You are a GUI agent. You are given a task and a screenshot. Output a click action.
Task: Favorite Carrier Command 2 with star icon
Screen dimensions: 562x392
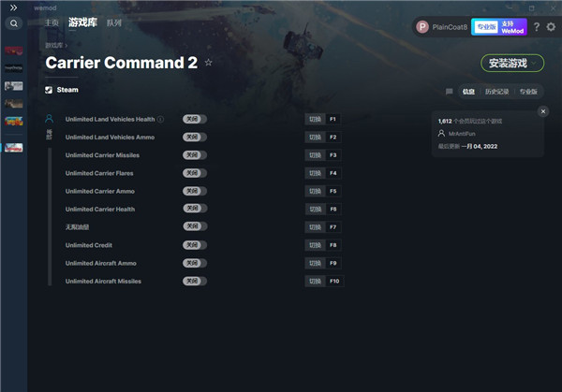pos(208,63)
